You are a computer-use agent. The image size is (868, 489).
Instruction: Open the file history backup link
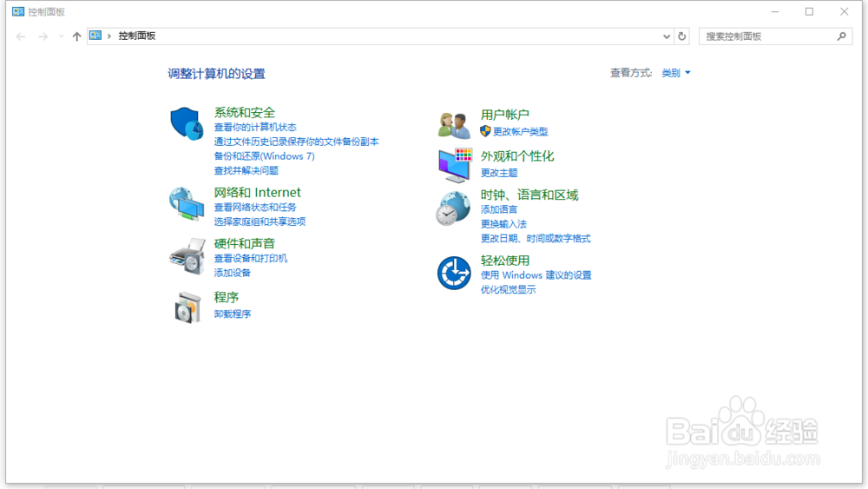tap(297, 142)
